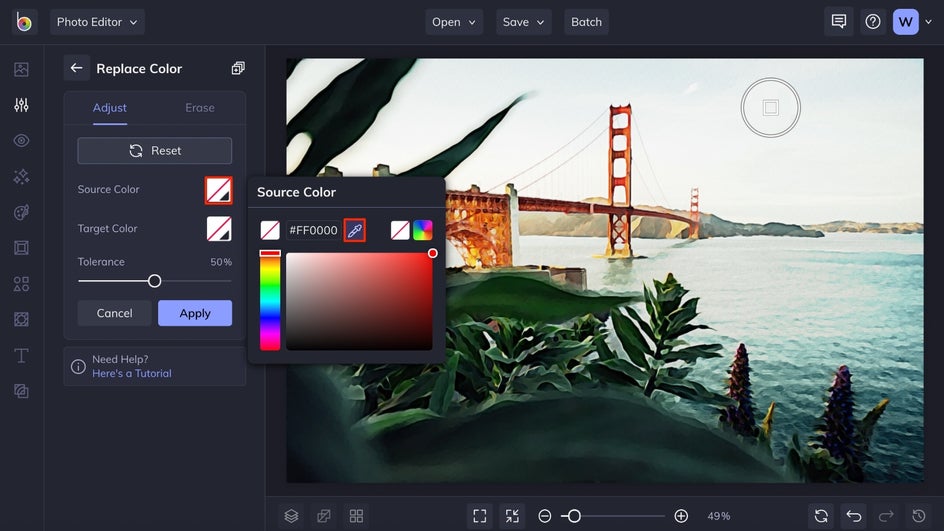Expand the account menu chevron
The height and width of the screenshot is (531, 944).
pos(928,22)
